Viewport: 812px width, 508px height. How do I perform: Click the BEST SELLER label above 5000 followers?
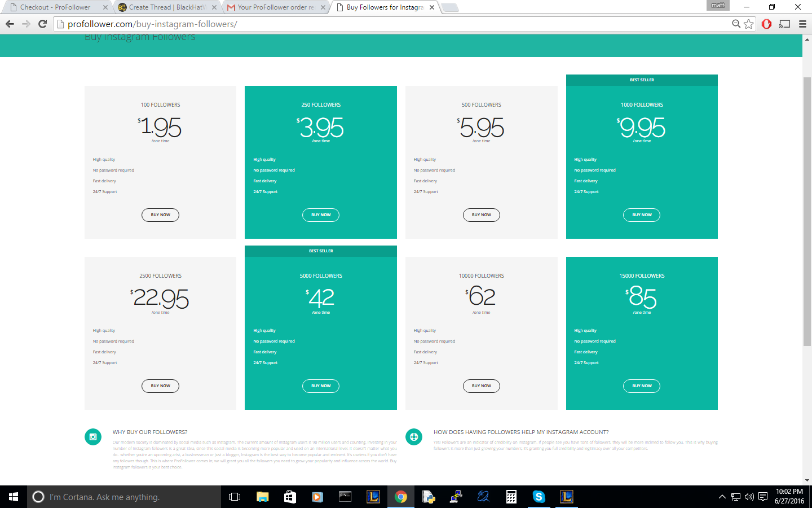coord(321,251)
